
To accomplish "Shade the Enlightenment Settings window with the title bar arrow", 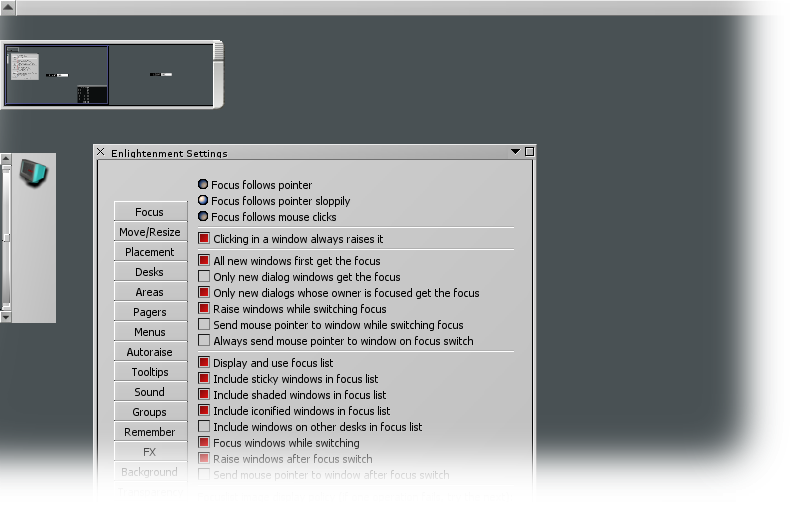I will [x=515, y=152].
